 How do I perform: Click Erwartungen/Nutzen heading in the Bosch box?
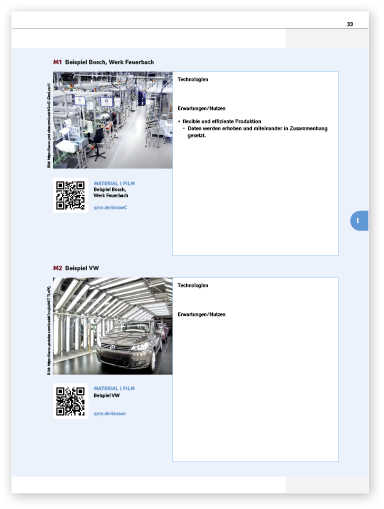pos(201,108)
